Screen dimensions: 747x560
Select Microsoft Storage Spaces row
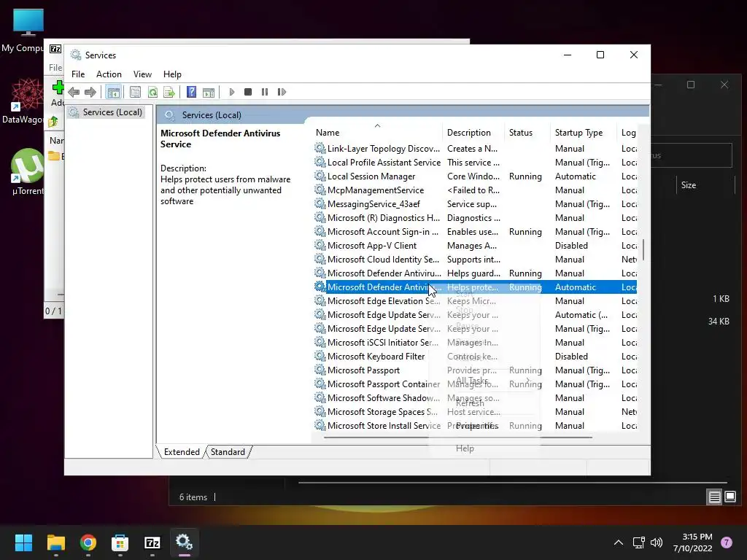476,411
